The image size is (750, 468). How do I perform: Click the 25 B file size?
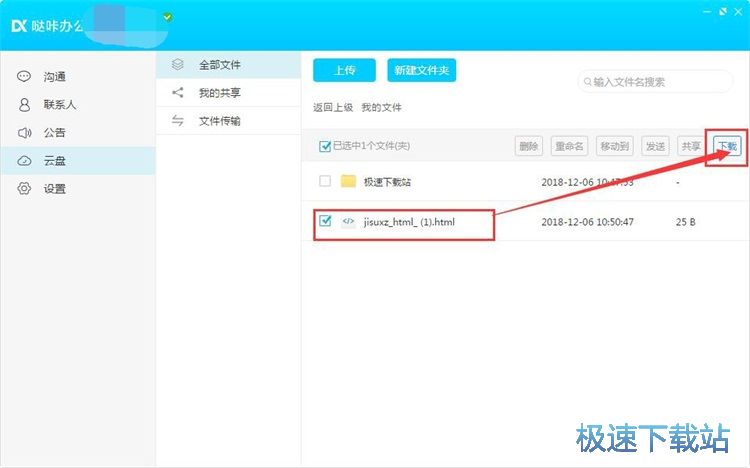pyautogui.click(x=685, y=222)
